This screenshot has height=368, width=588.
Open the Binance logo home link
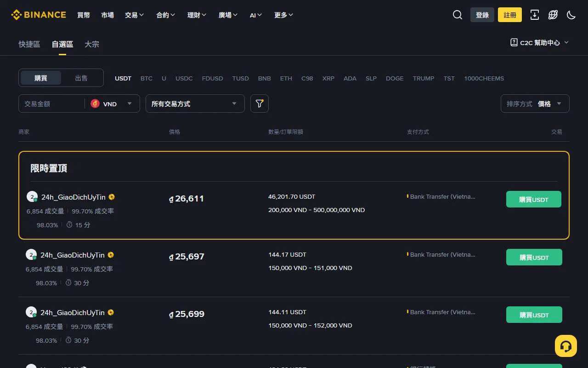(39, 15)
